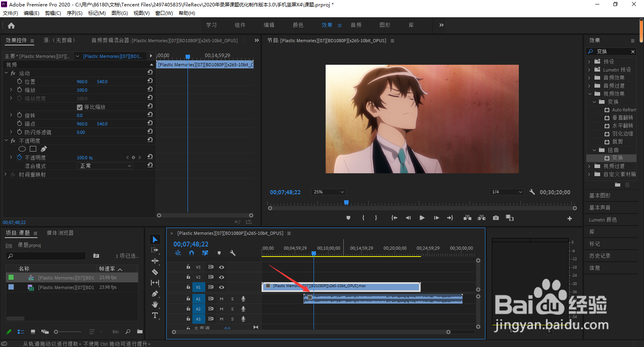Uncheck the Uniform Scale checkbox
The width and height of the screenshot is (644, 347).
[x=80, y=107]
